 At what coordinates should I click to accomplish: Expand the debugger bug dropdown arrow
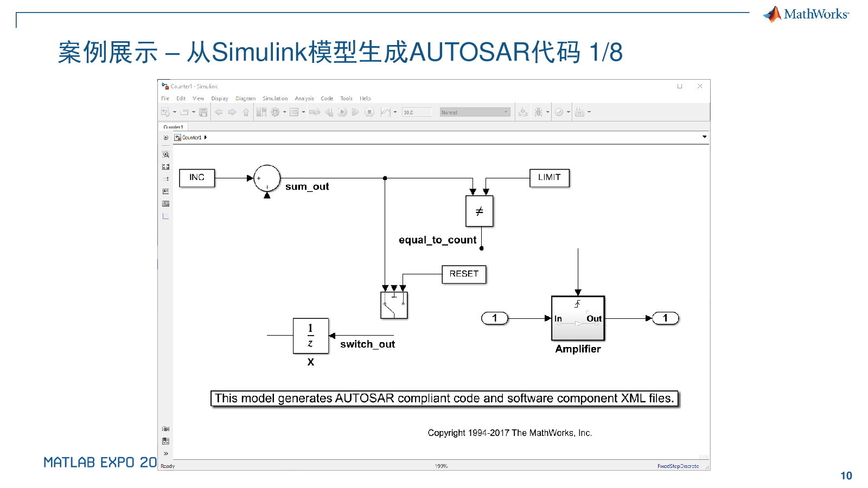[x=547, y=112]
